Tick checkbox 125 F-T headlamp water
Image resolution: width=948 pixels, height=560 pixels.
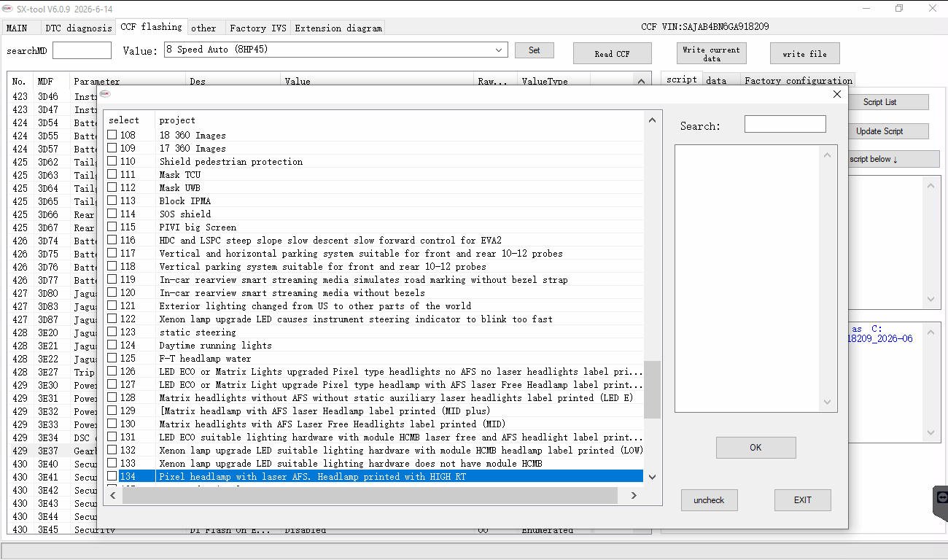(x=112, y=358)
